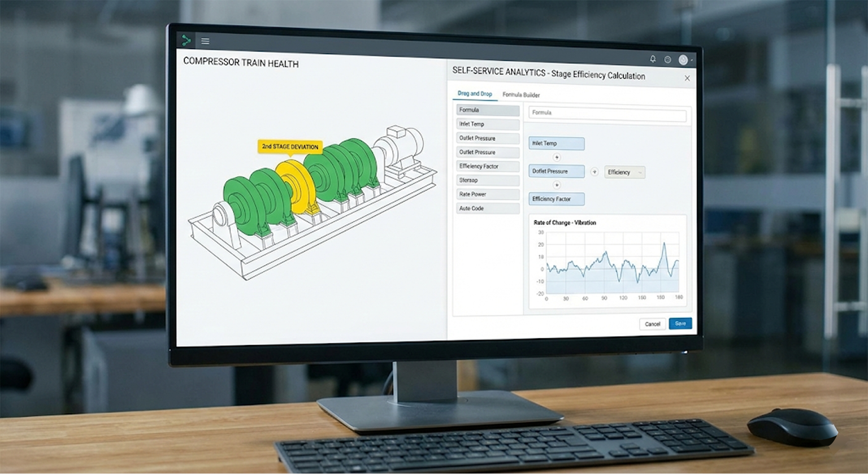The image size is (868, 474).
Task: Click plus operator below Inlet Temp block
Action: click(557, 158)
